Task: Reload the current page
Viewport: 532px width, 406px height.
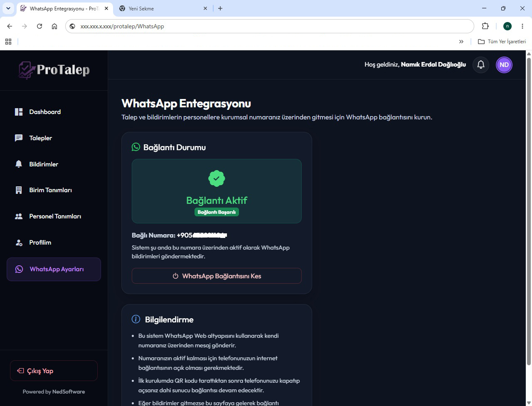Action: click(x=39, y=26)
